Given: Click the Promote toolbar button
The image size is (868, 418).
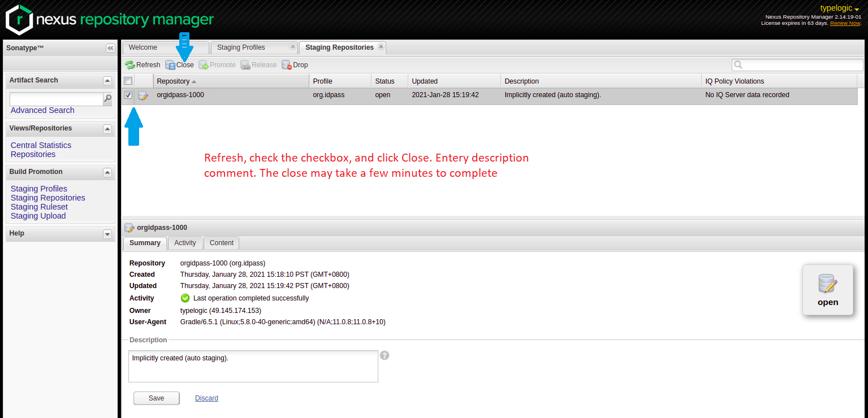Looking at the screenshot, I should point(217,65).
